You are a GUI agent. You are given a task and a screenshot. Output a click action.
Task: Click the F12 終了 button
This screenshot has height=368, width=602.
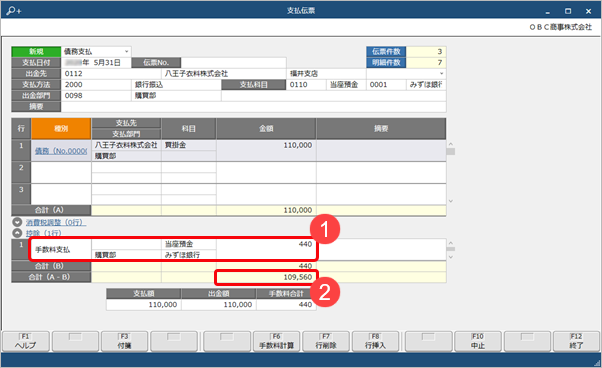pos(576,341)
